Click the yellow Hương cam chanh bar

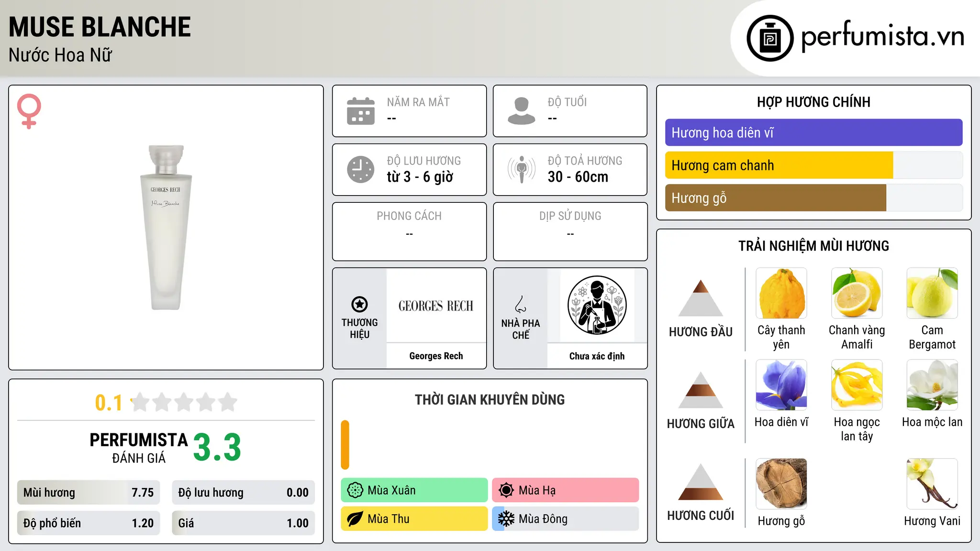click(x=779, y=165)
